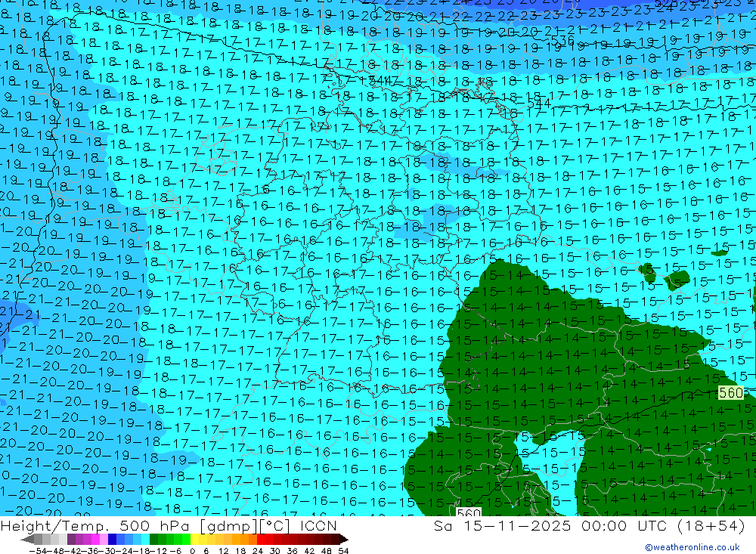Select the dark green -12 legend swatch
This screenshot has width=756, height=554.
coord(153,539)
